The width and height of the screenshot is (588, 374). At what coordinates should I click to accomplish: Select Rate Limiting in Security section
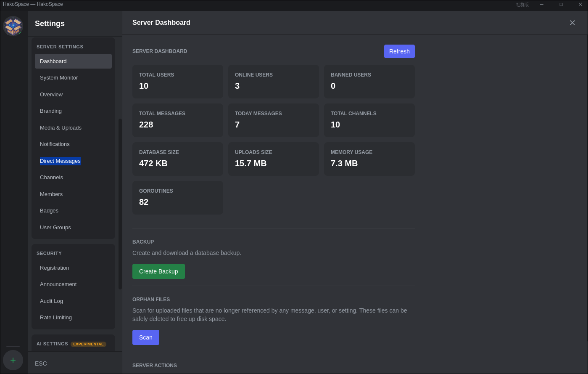click(x=56, y=318)
